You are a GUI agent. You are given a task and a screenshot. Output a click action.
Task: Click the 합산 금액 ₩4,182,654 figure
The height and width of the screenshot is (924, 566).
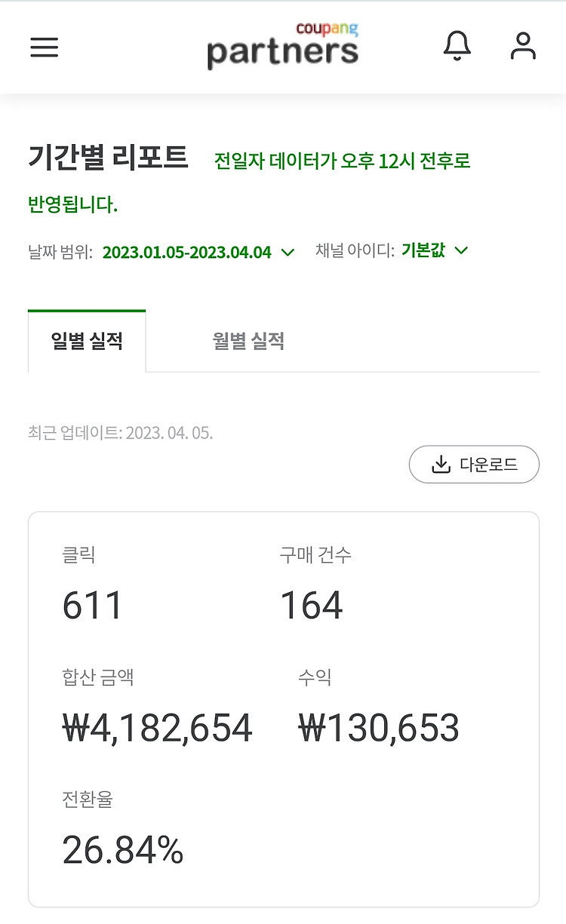(157, 728)
